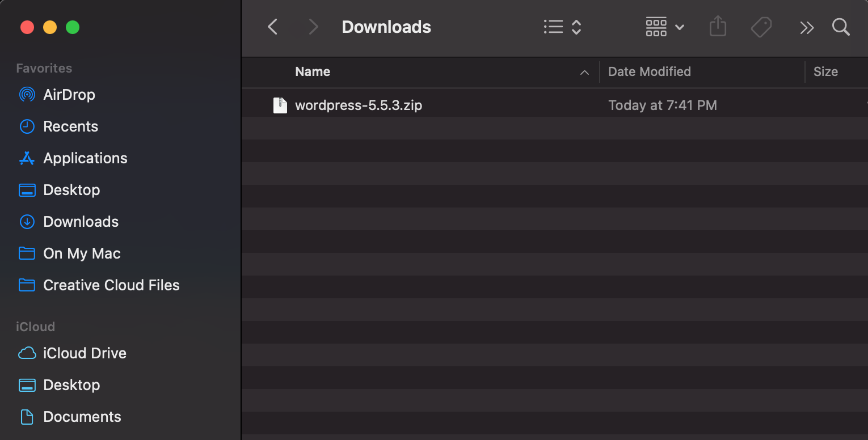Open iCloud Drive in the sidebar
The image size is (868, 440).
coord(85,353)
